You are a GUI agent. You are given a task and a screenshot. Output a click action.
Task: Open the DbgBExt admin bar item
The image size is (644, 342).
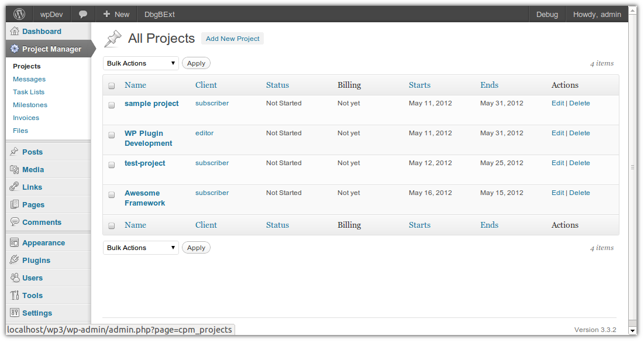click(x=159, y=15)
